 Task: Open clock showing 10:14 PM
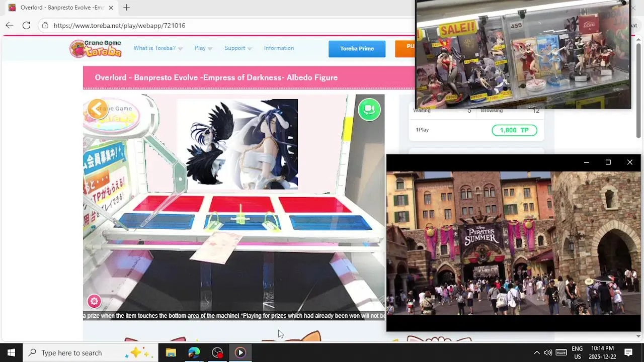click(x=602, y=353)
